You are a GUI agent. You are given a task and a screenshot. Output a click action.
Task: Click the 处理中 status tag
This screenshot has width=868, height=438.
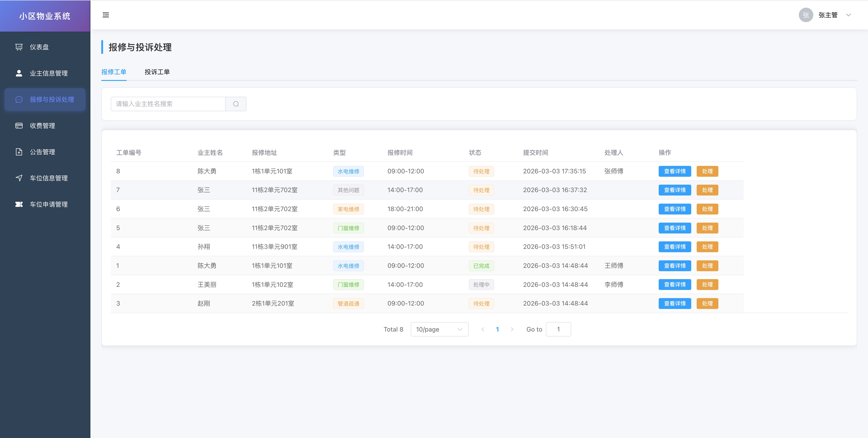click(x=481, y=284)
